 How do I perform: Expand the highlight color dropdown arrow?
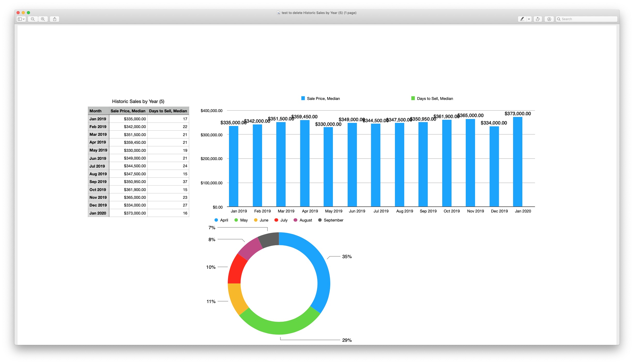coord(529,19)
